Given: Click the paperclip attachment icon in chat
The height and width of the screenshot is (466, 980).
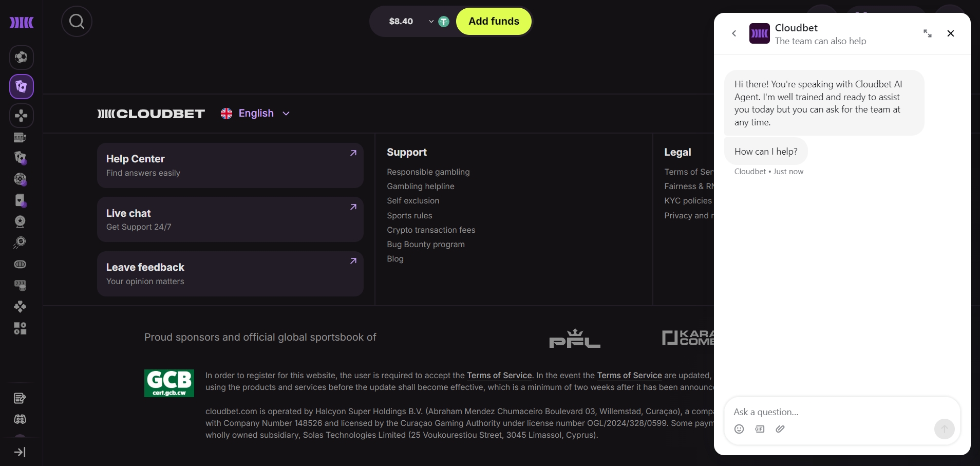Looking at the screenshot, I should [x=780, y=429].
